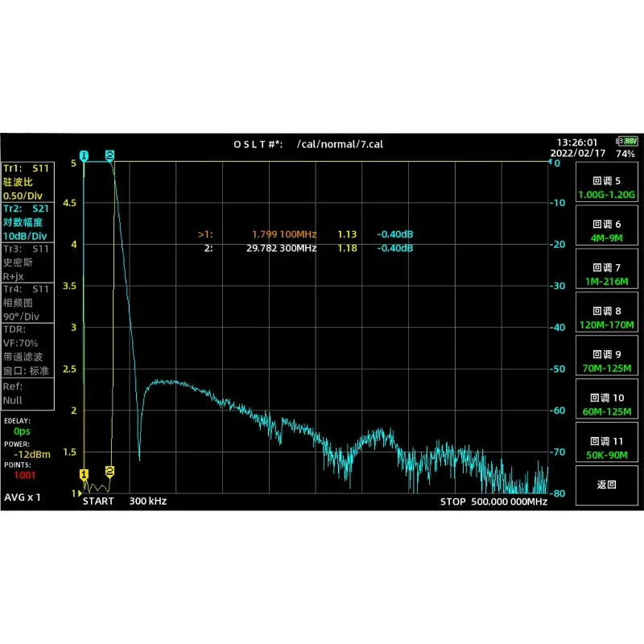The height and width of the screenshot is (644, 644).
Task: Expand the Tr3 S11 Smith chart panel
Action: [27, 263]
